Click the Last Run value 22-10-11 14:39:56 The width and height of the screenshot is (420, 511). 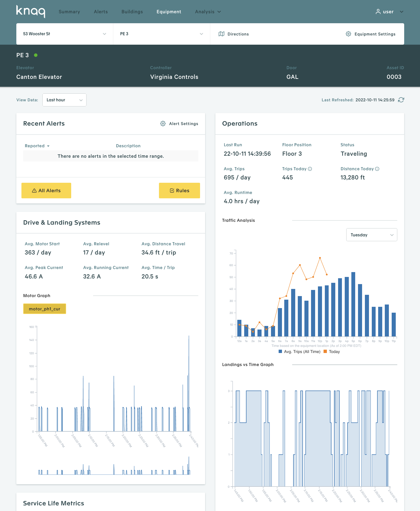click(247, 154)
